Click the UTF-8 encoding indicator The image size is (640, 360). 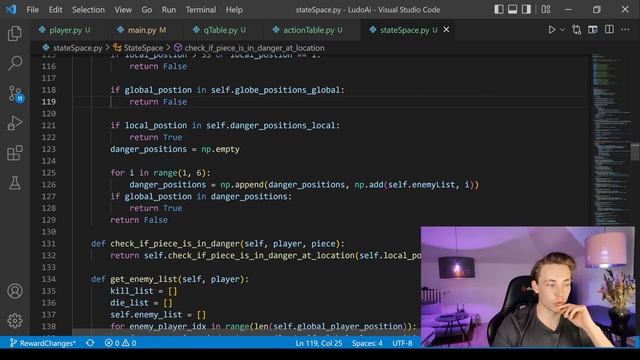[x=402, y=343]
